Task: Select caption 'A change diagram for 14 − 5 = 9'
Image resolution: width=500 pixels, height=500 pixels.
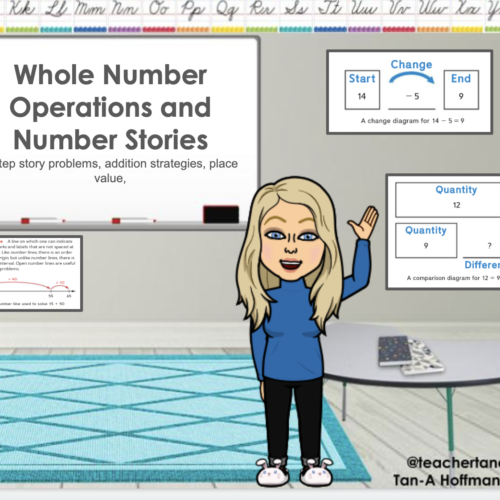Action: click(x=412, y=121)
